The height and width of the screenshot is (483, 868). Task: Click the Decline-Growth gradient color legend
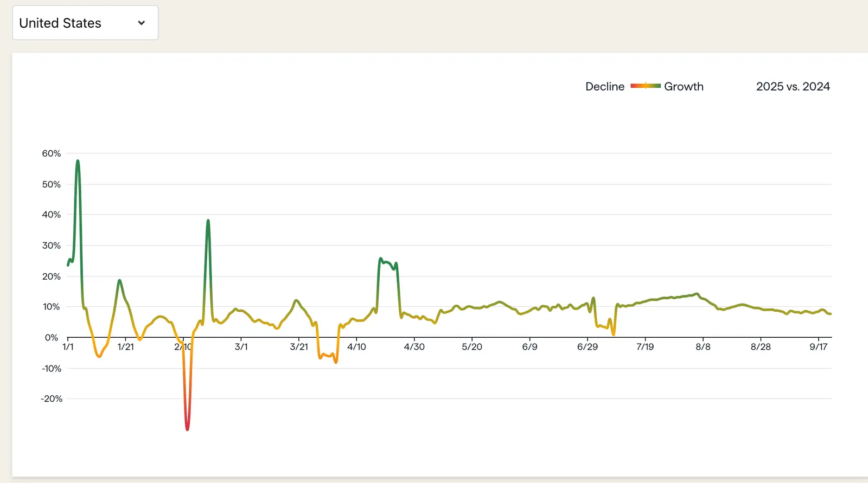(x=645, y=86)
